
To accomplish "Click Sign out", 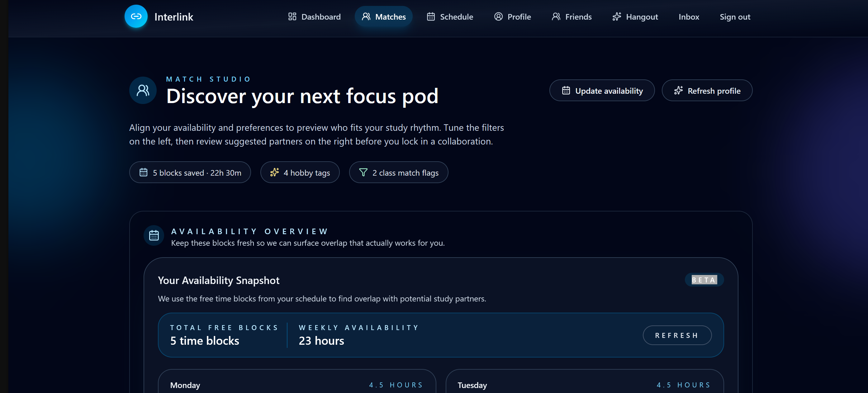I will [735, 17].
